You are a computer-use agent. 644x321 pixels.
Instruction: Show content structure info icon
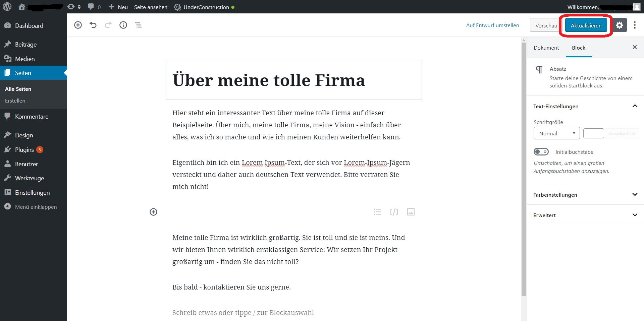coord(123,25)
